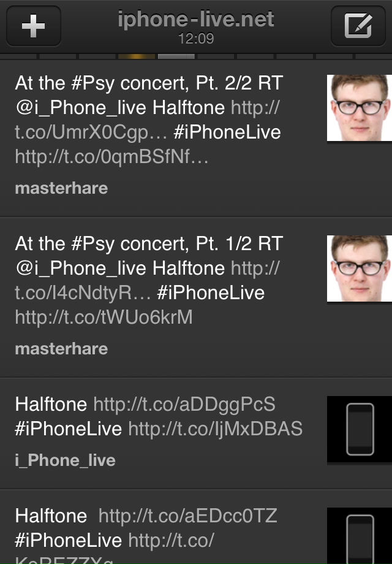Image resolution: width=392 pixels, height=564 pixels.
Task: Open i_Phone_live phone avatar on aDDggPcS tweet
Action: coord(360,429)
